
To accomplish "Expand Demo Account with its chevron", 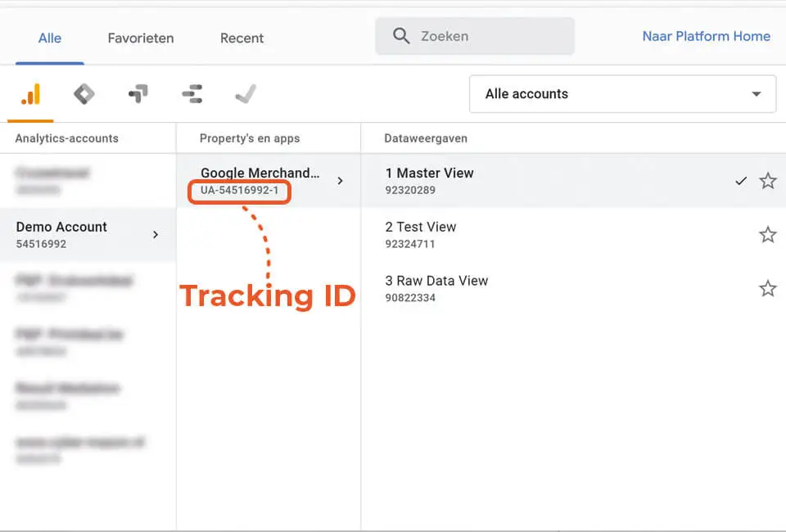I will [x=156, y=234].
